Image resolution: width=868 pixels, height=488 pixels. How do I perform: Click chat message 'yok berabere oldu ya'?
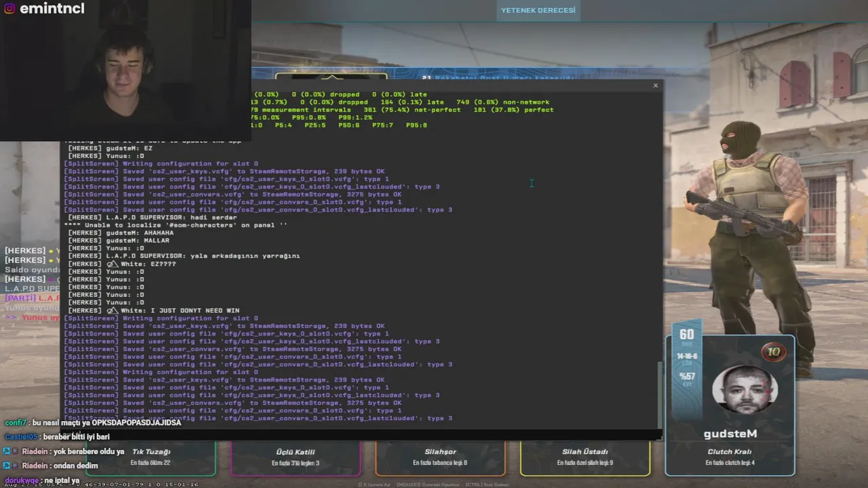click(88, 451)
